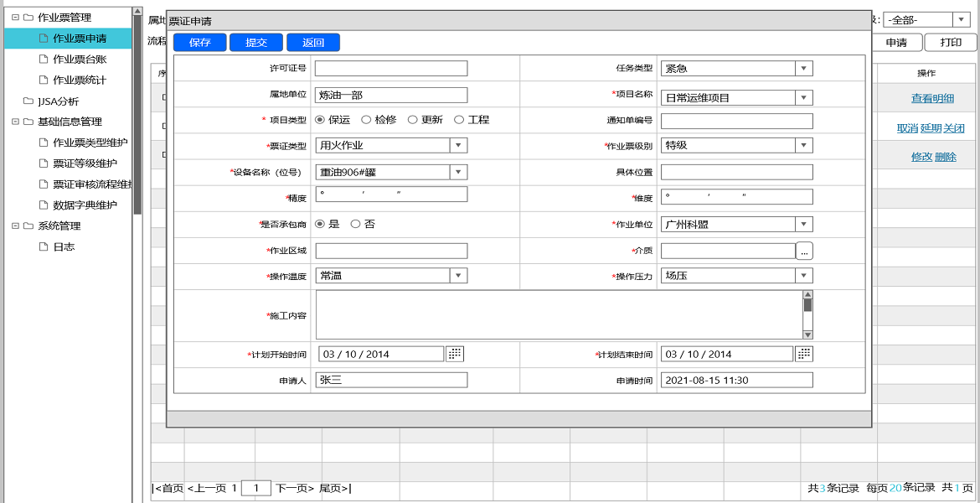Focus the 精度 coordinate input

click(x=391, y=194)
